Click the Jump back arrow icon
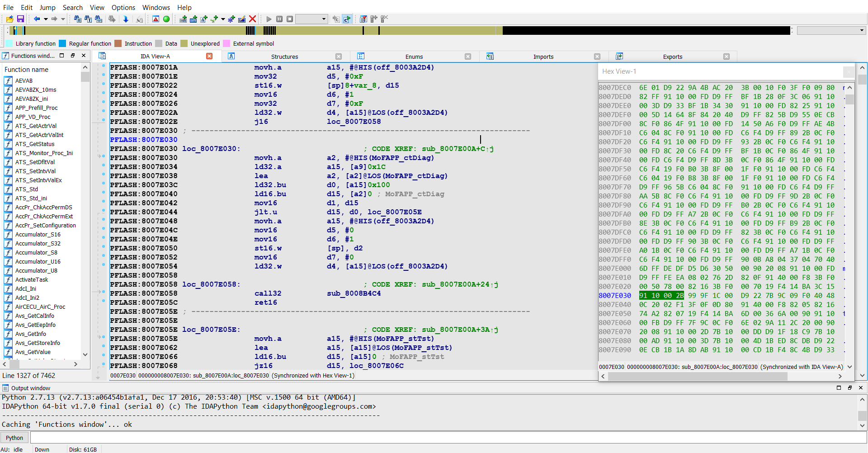The width and height of the screenshot is (868, 453). point(37,19)
